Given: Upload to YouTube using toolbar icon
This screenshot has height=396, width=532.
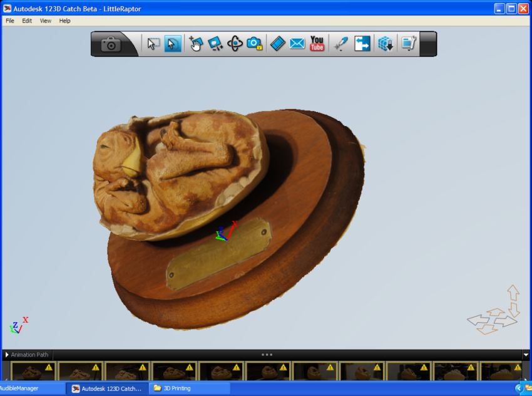Looking at the screenshot, I should coord(317,44).
